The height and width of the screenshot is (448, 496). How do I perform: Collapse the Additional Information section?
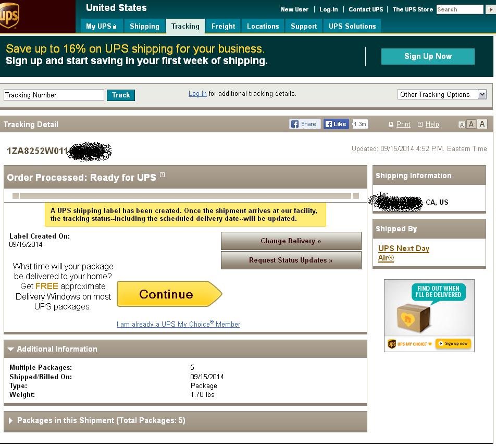[11, 350]
